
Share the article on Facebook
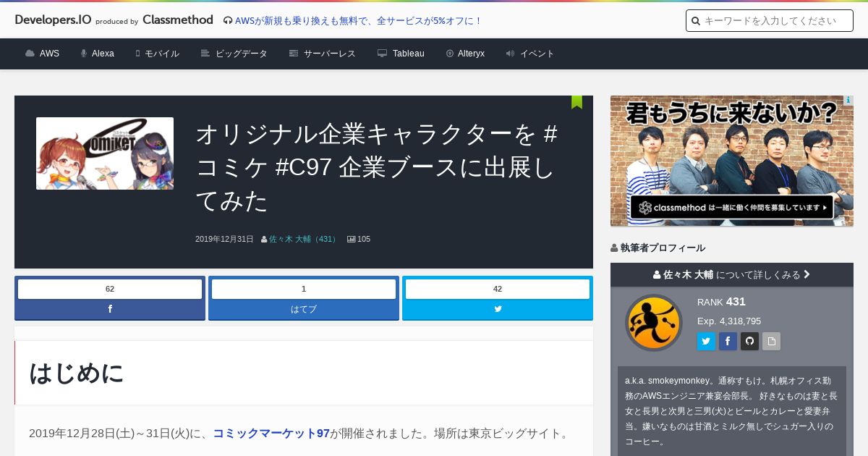click(x=110, y=309)
